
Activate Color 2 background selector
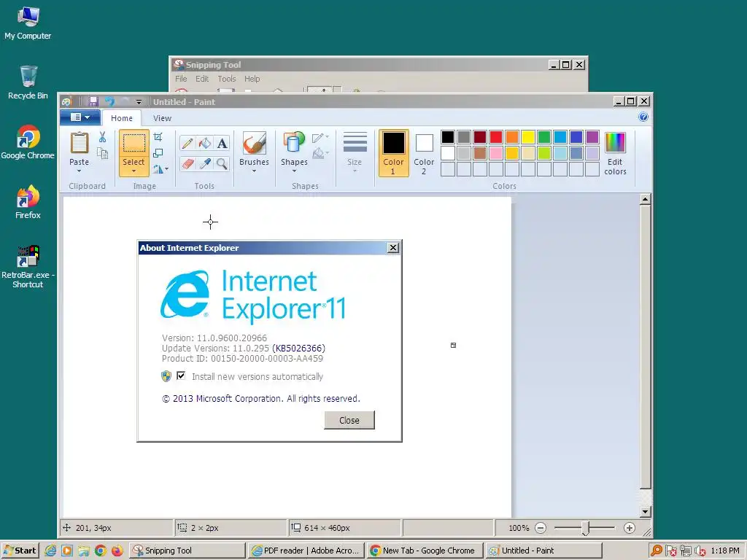pyautogui.click(x=424, y=153)
